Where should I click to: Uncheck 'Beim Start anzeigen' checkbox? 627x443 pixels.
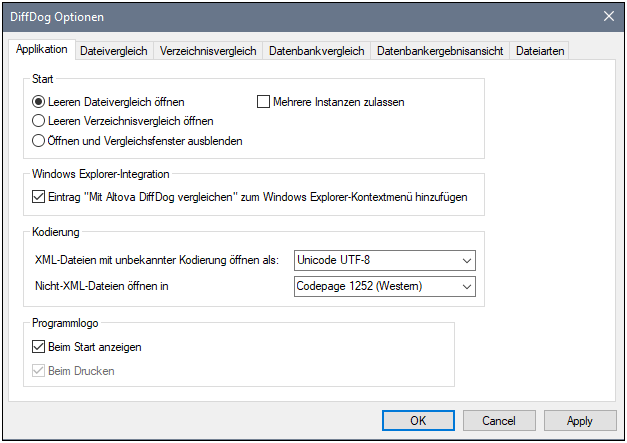pos(38,347)
